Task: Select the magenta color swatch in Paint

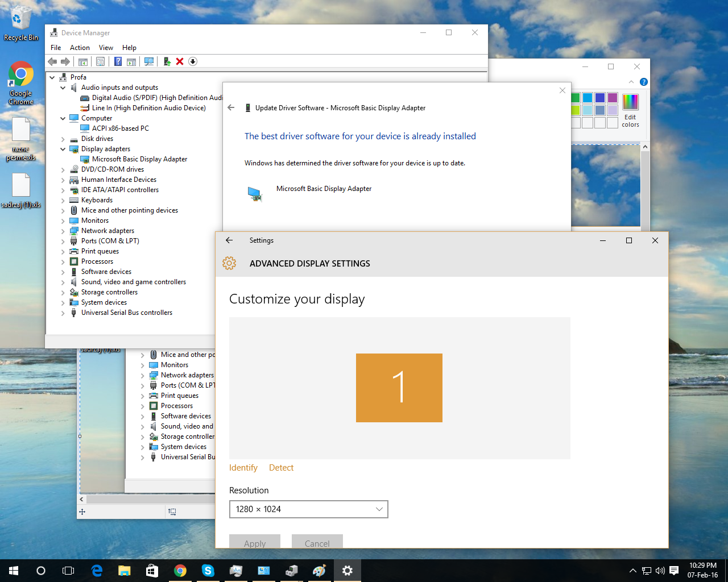Action: pos(613,98)
